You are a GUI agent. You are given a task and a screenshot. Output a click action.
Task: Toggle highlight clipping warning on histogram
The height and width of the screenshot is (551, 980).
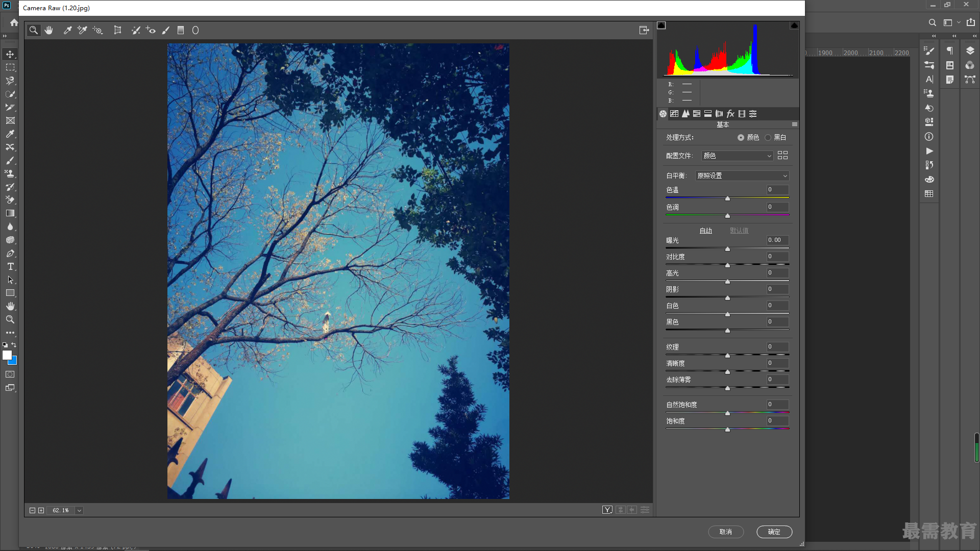tap(795, 26)
